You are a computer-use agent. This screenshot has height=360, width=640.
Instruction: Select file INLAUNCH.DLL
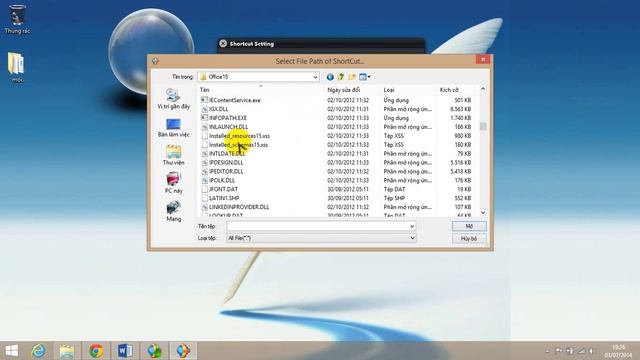(228, 127)
